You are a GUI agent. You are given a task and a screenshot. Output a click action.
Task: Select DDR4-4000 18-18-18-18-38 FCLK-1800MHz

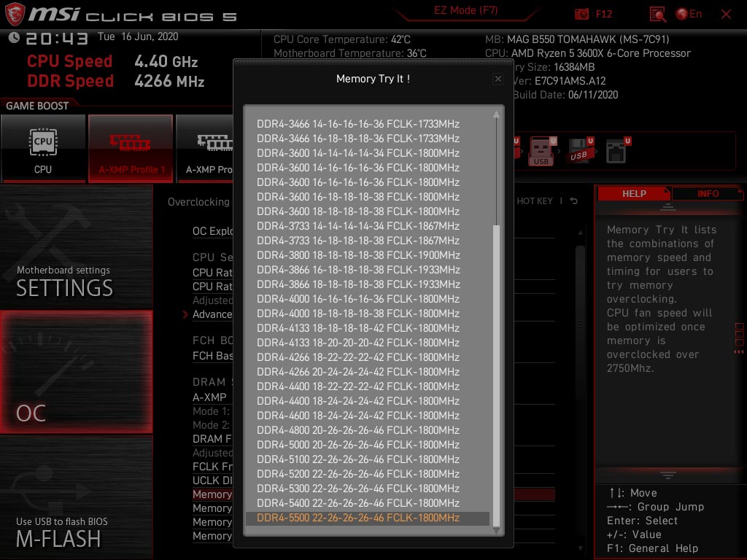[x=357, y=314]
